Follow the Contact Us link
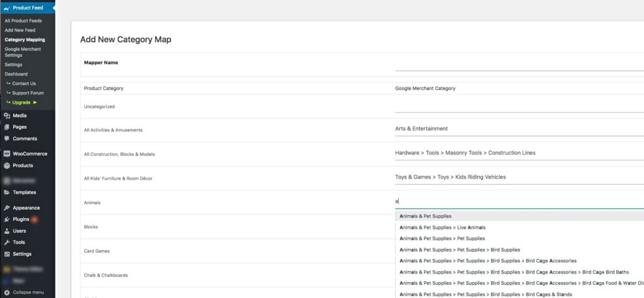 [24, 84]
